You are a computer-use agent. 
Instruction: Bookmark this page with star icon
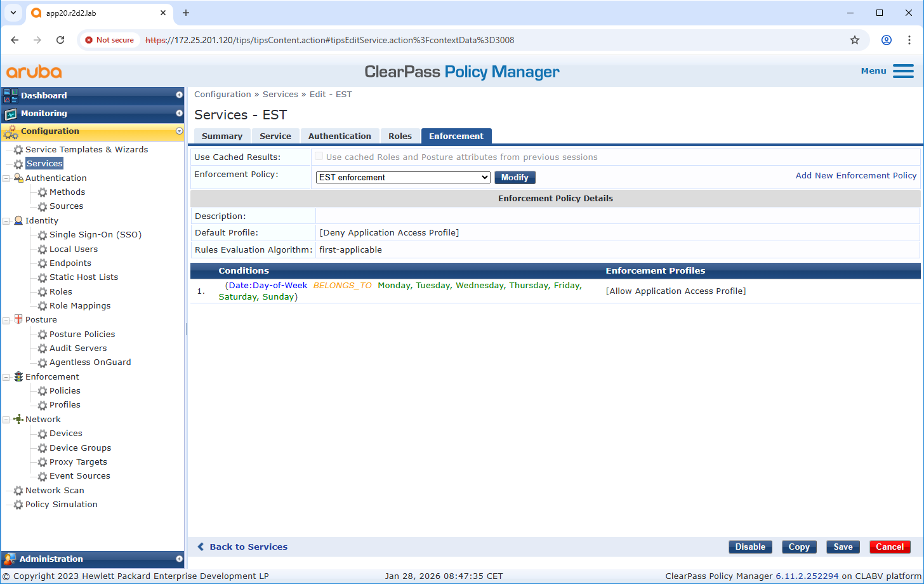(x=855, y=40)
